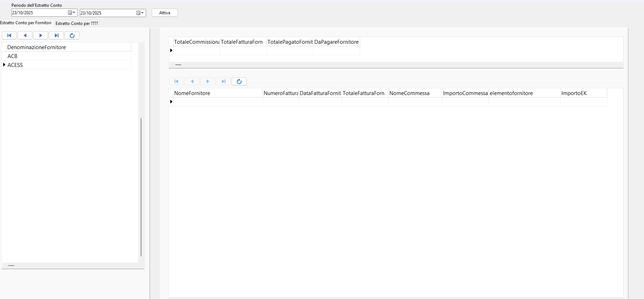Open the start date calendar dropdown
The height and width of the screenshot is (299, 644).
coord(72,13)
